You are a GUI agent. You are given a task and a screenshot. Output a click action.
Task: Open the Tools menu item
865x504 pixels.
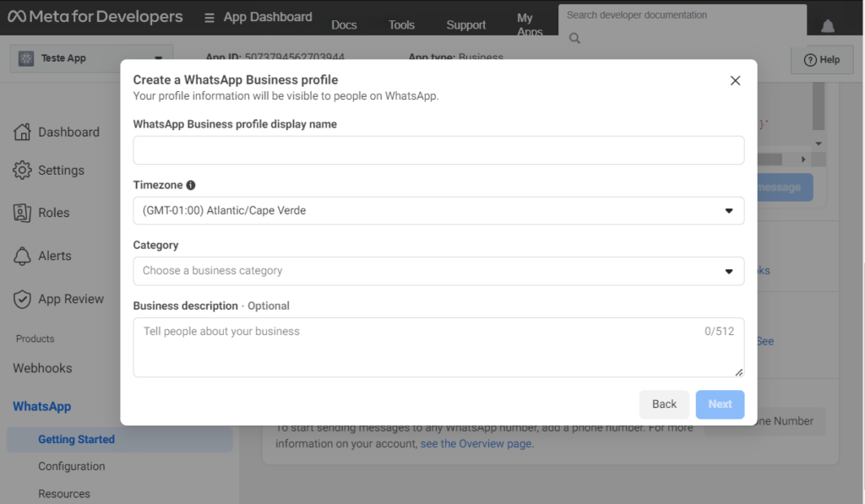401,24
